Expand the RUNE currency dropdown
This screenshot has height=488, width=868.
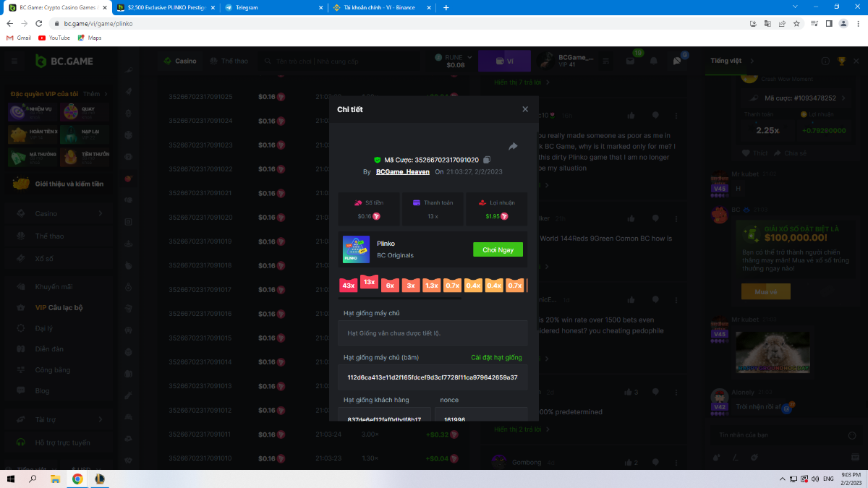pyautogui.click(x=455, y=61)
